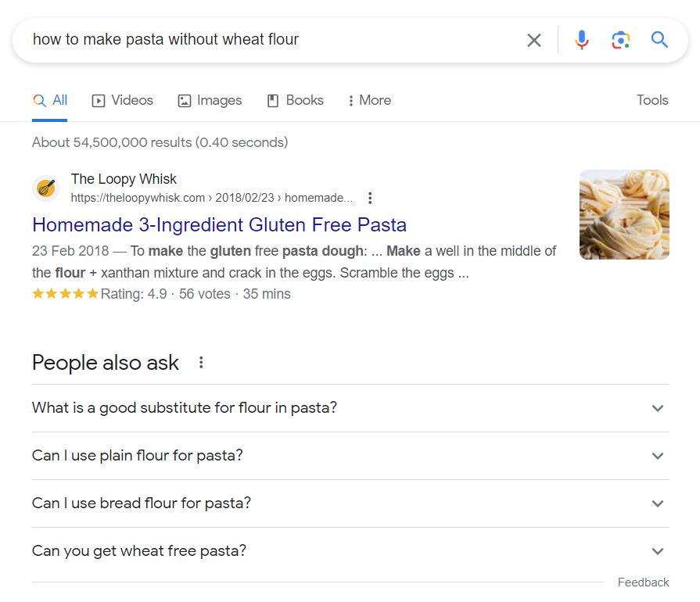700x602 pixels.
Task: Open the More search categories menu
Action: pos(368,100)
